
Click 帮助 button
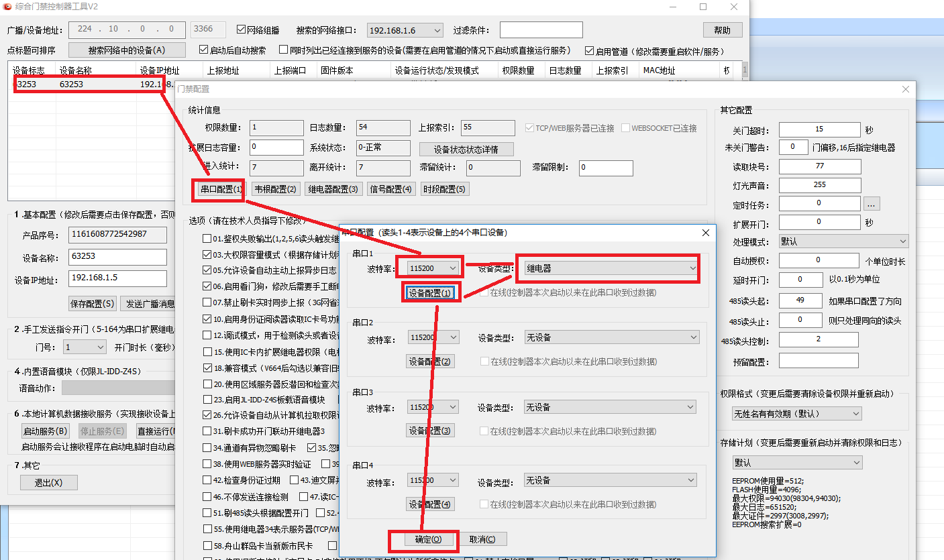pyautogui.click(x=723, y=30)
